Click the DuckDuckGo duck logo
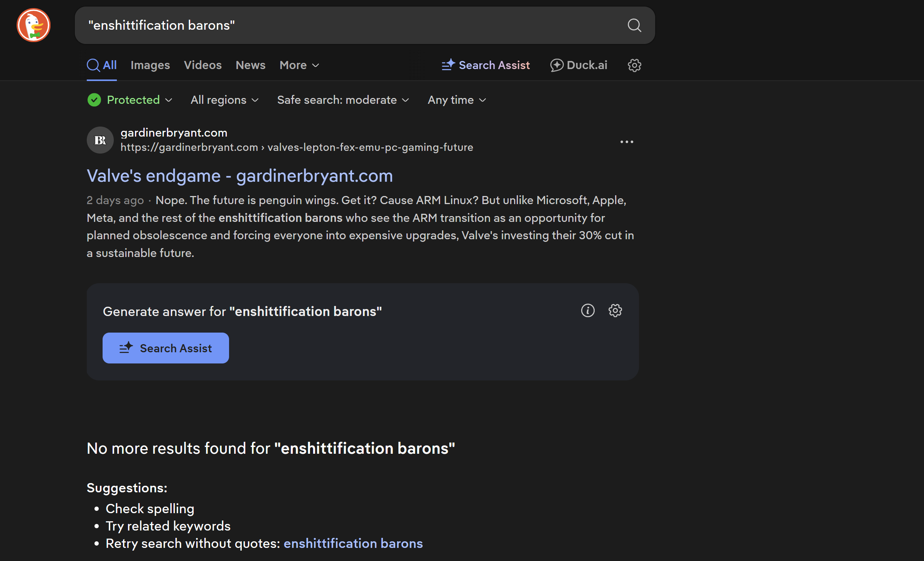Screen dimensions: 924x561 tap(34, 25)
